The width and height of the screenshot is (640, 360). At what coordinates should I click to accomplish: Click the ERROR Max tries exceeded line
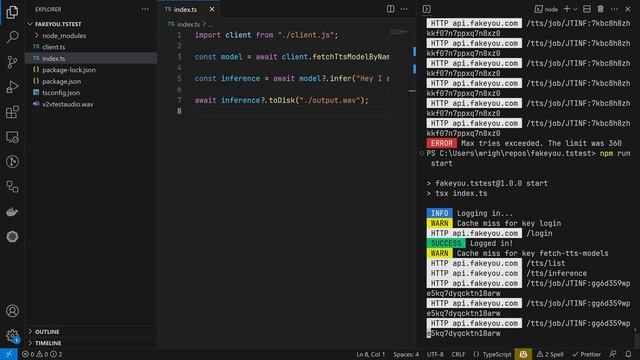tap(524, 143)
